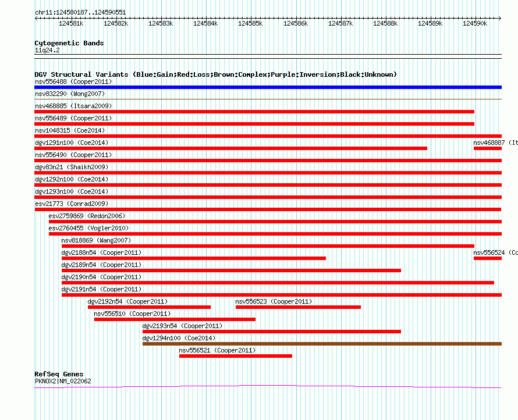Click nsv556521 (Cooper2011) label

(x=217, y=350)
